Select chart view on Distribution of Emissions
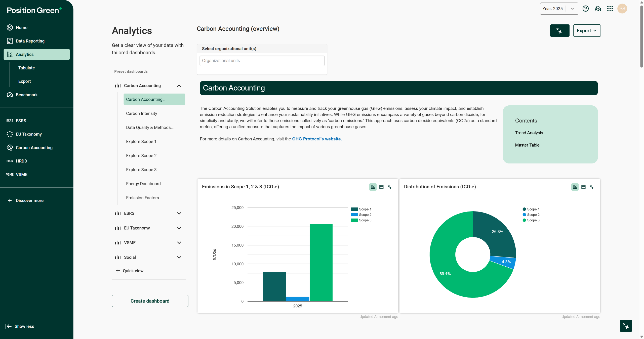644x339 pixels. 575,187
